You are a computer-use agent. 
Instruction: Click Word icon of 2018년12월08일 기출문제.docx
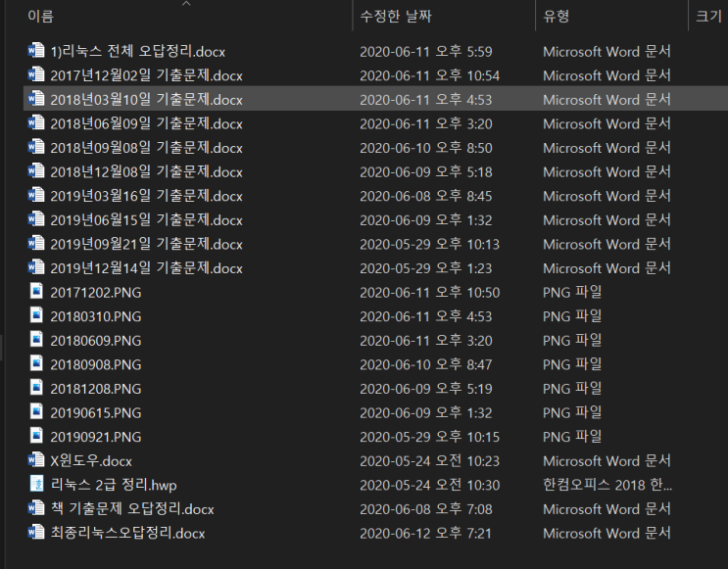point(36,171)
